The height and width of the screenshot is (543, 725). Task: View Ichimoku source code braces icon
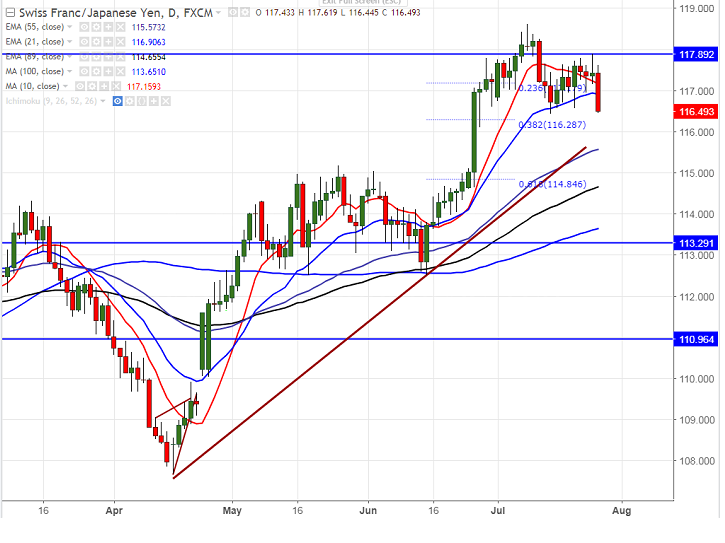(x=141, y=101)
